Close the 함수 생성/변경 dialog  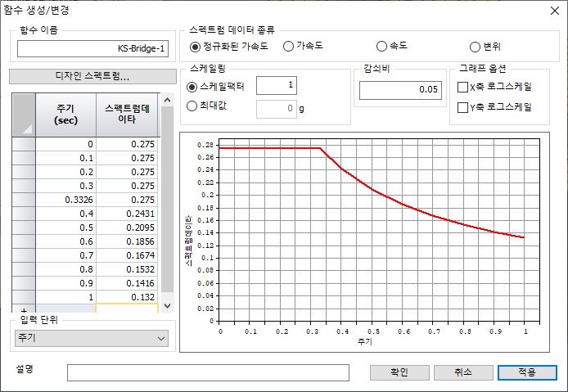pos(549,10)
